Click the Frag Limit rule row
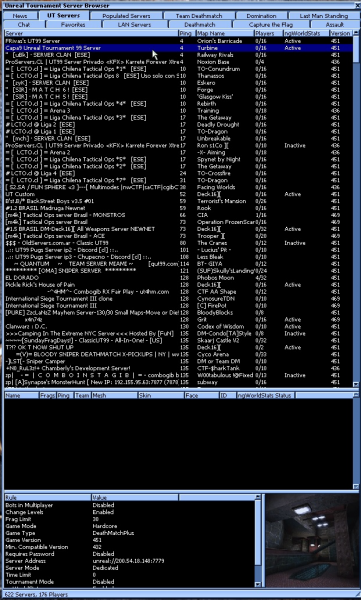361x600 pixels. click(x=129, y=519)
